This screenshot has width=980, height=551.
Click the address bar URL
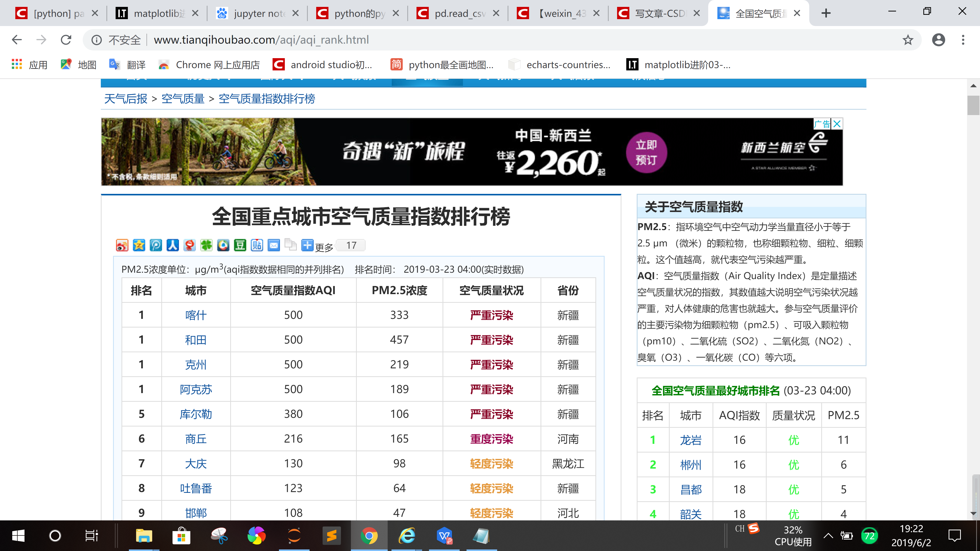261,40
